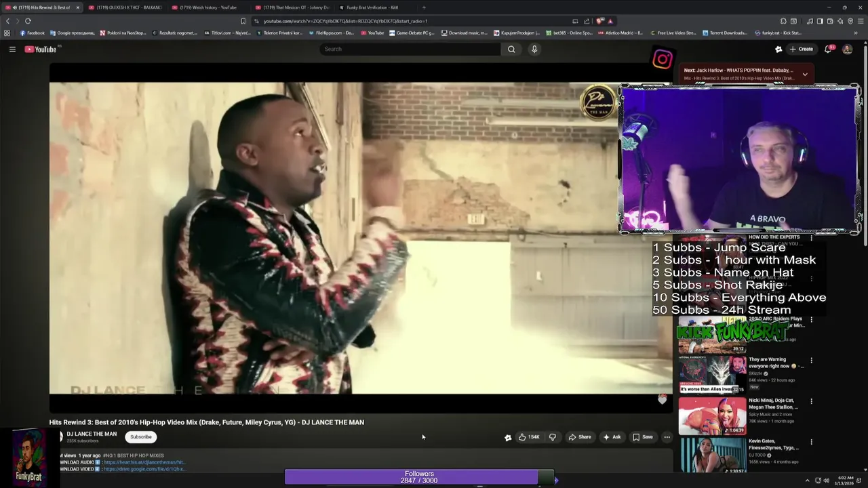Dislike the video
This screenshot has height=488, width=868.
click(x=552, y=437)
